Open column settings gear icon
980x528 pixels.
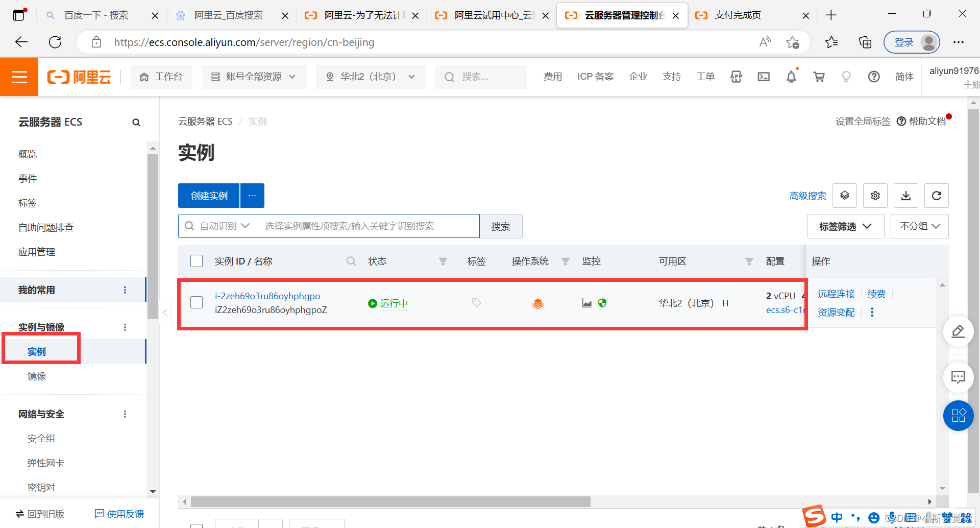875,196
